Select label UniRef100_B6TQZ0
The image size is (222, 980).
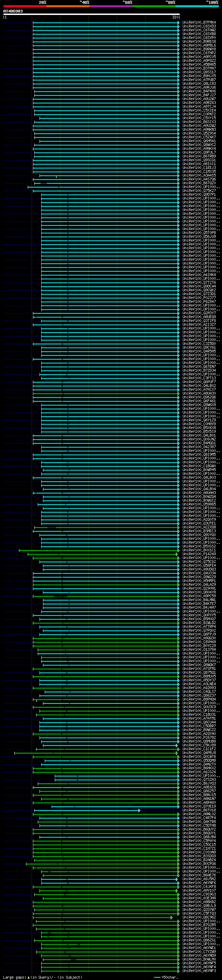[x=199, y=183]
